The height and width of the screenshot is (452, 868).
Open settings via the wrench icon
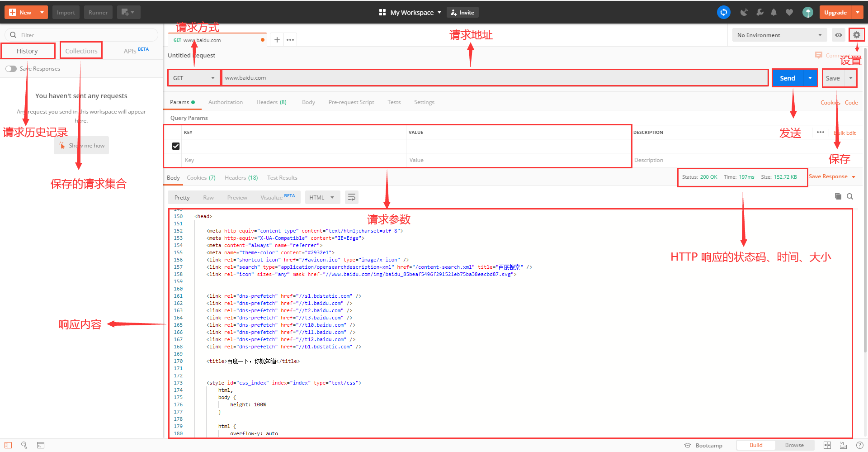[x=760, y=12]
